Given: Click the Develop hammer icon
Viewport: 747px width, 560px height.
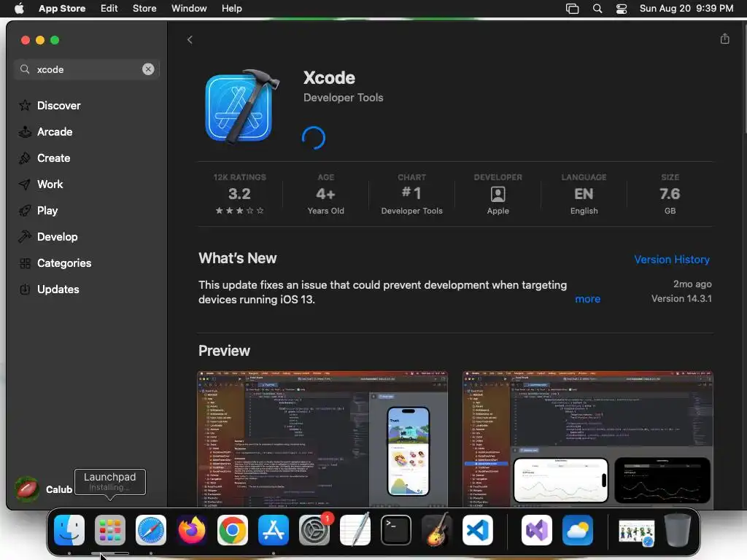Looking at the screenshot, I should pyautogui.click(x=25, y=236).
